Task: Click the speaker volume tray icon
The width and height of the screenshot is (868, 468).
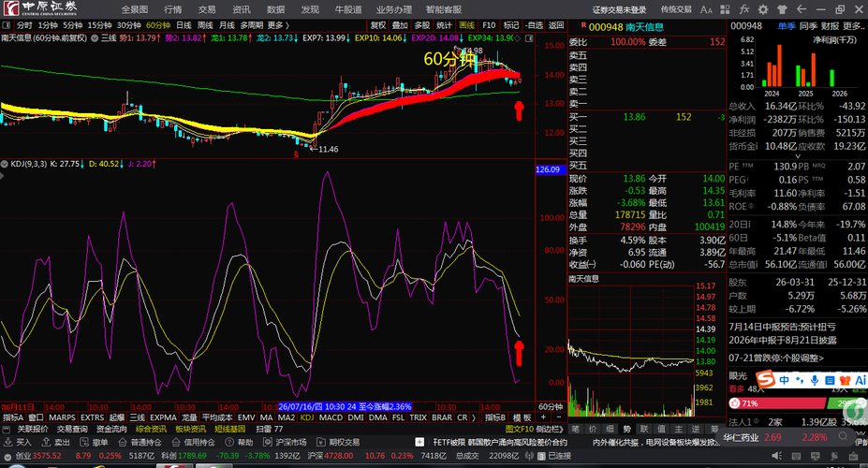Action: coord(777,456)
